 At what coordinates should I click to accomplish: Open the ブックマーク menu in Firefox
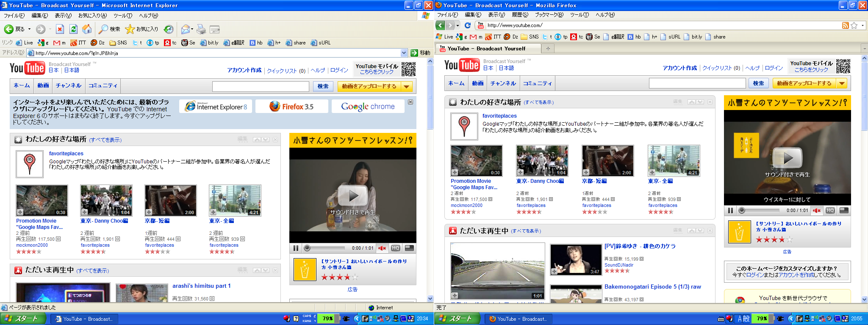click(549, 15)
